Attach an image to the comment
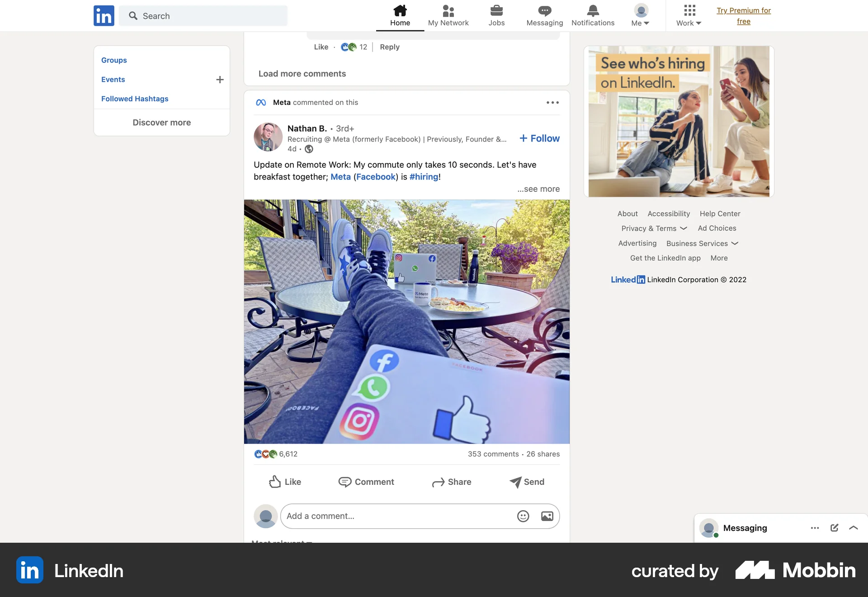This screenshot has height=597, width=868. tap(546, 516)
